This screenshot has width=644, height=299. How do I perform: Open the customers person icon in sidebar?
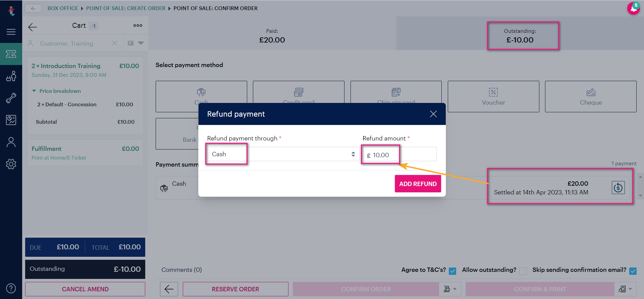[x=11, y=142]
